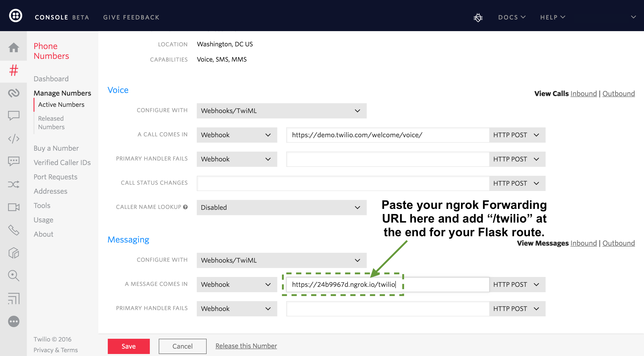The image size is (644, 356).
Task: Click the Caller Name Lookup help icon
Action: click(185, 207)
